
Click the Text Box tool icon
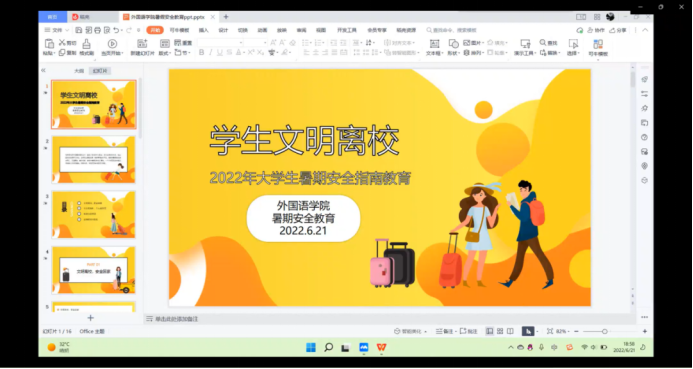click(434, 44)
